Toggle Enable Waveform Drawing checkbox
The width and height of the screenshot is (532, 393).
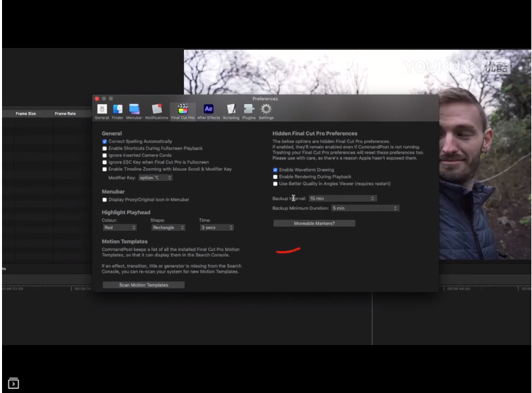(275, 170)
